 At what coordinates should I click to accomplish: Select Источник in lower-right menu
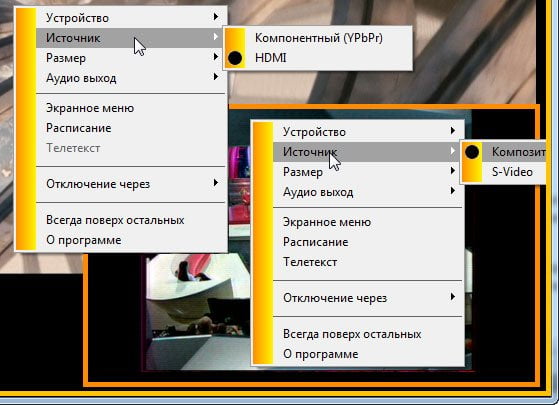click(x=368, y=152)
